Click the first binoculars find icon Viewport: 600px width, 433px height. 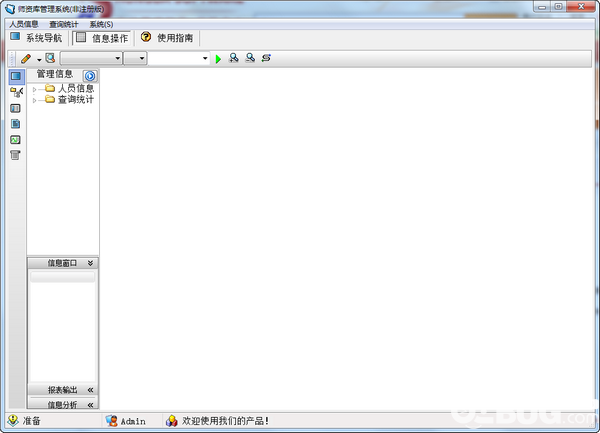click(234, 58)
